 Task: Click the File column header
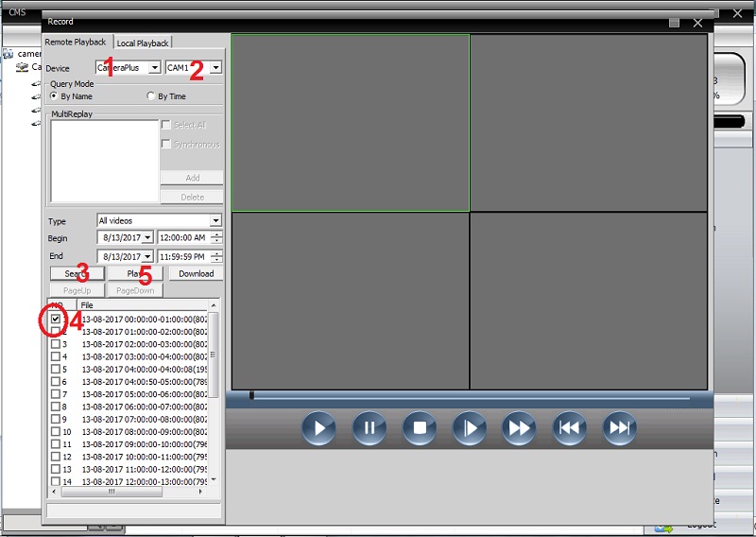click(143, 305)
